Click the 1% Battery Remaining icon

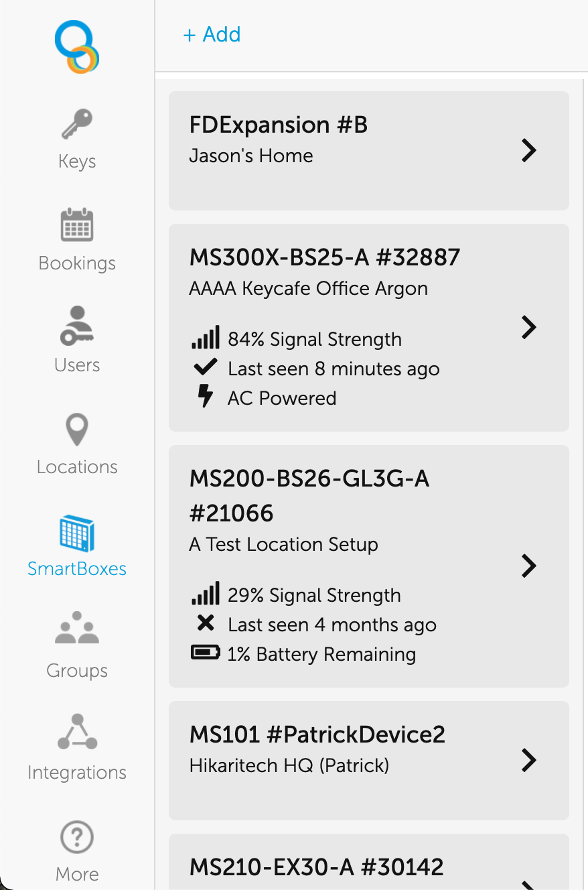coord(205,653)
